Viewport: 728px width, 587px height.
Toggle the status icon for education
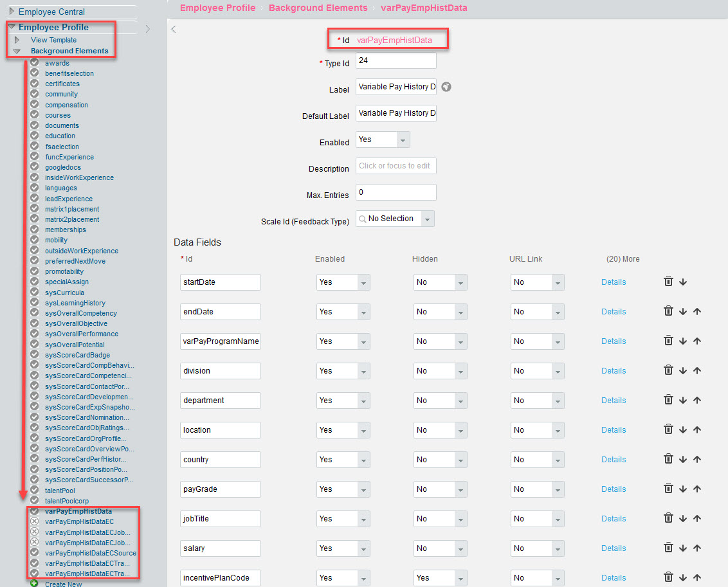(34, 136)
